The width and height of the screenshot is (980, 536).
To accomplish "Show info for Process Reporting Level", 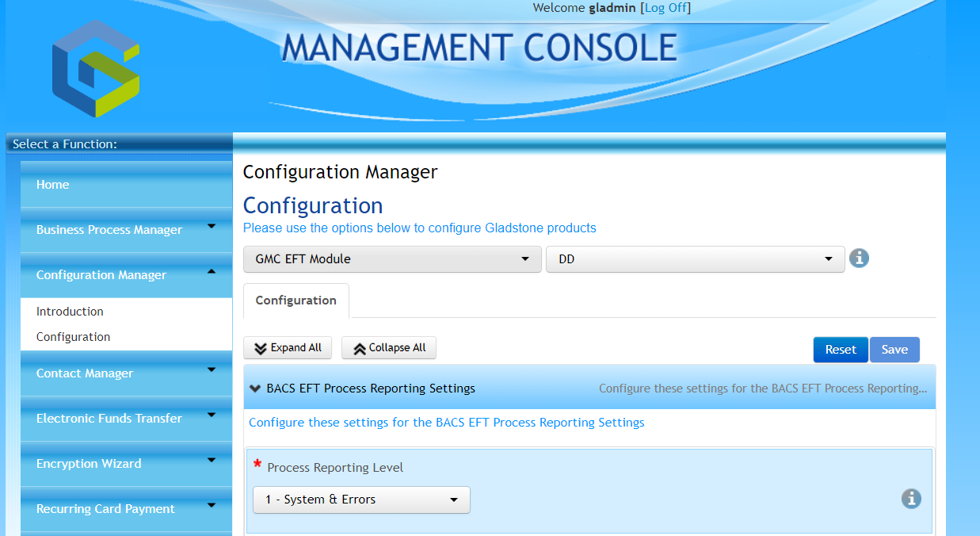I will pos(911,499).
